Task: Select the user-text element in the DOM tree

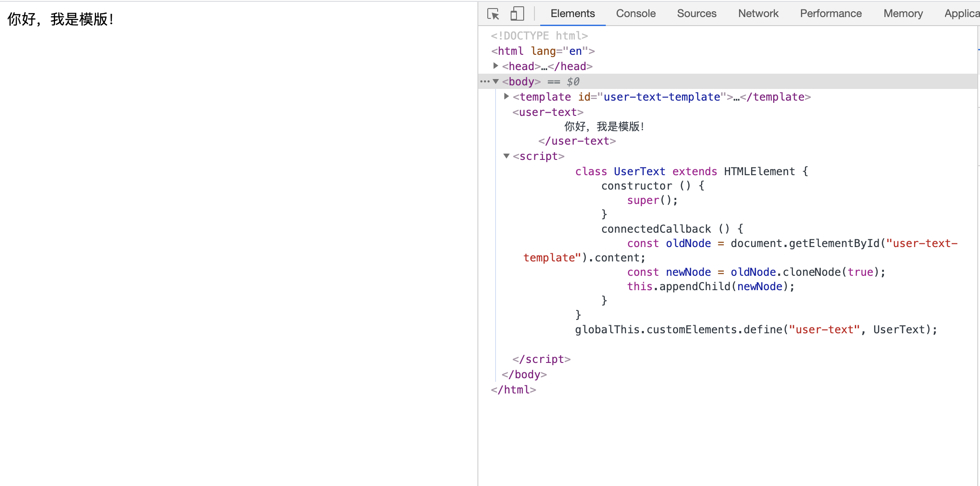Action: [x=548, y=112]
